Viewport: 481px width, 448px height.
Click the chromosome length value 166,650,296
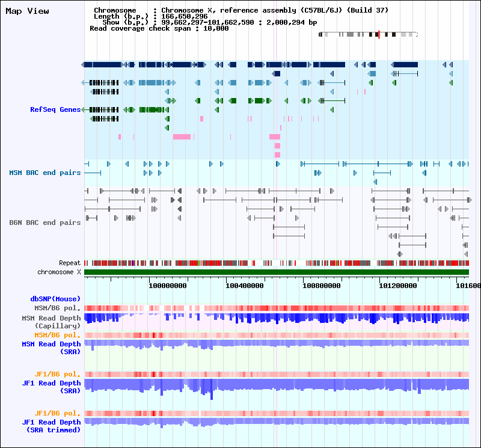tap(185, 17)
